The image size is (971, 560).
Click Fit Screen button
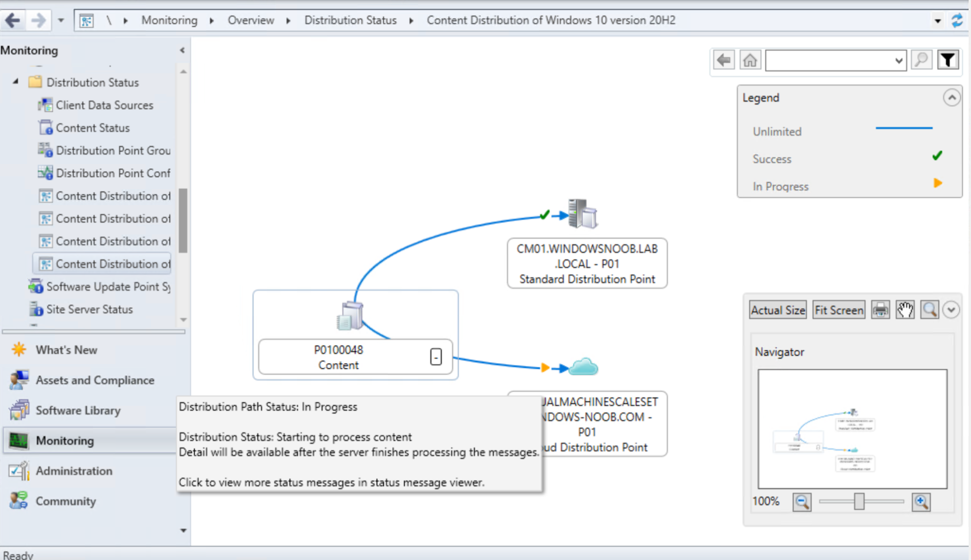click(x=838, y=309)
